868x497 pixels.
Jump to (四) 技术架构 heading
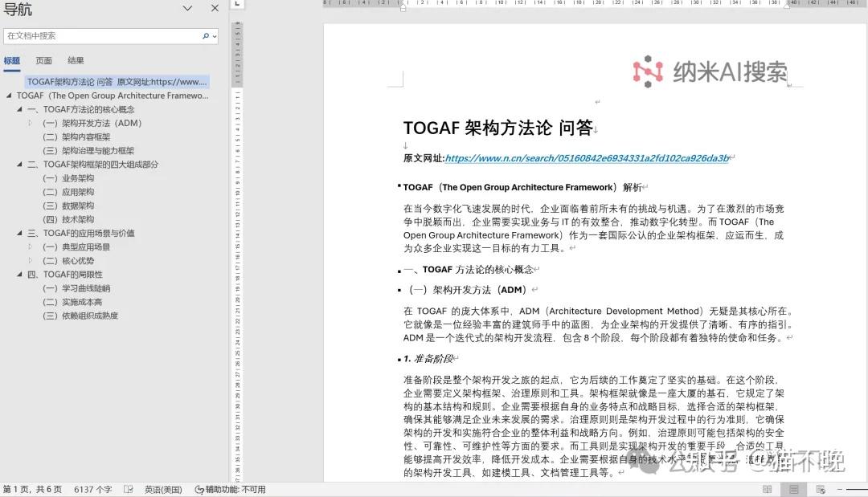[x=68, y=219]
